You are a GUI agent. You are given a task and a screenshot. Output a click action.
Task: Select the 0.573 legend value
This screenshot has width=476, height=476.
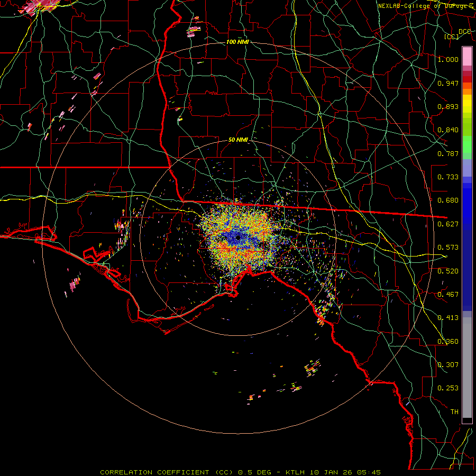point(448,247)
